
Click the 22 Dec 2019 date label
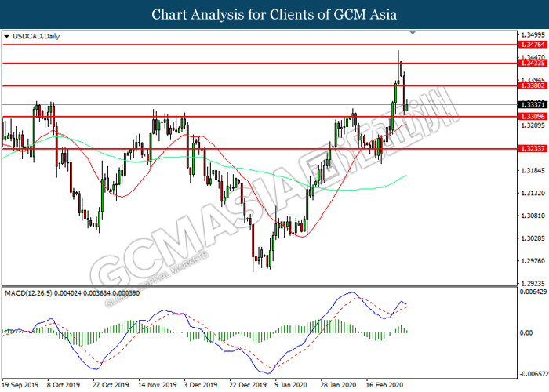pos(248,385)
